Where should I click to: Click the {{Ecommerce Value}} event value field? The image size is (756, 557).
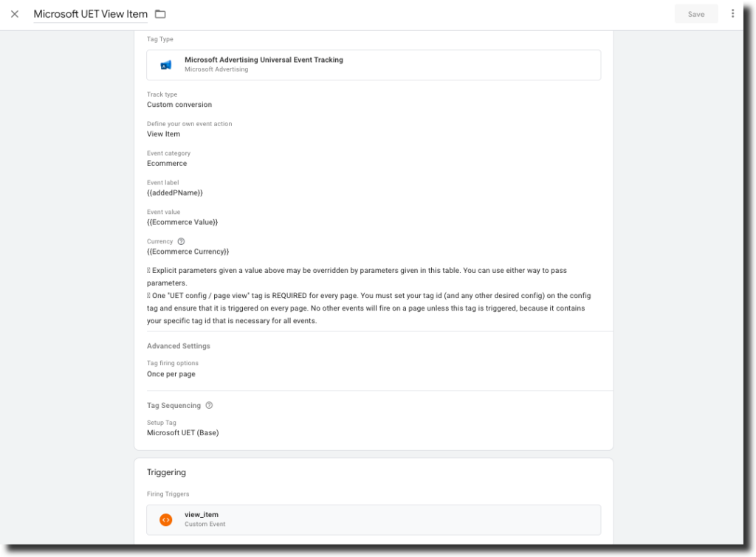[182, 222]
